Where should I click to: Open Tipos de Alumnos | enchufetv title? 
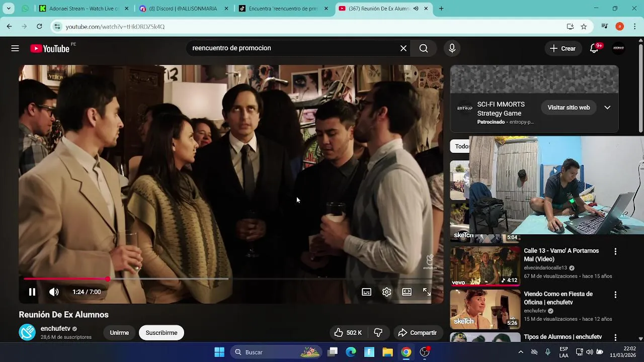[562, 337]
